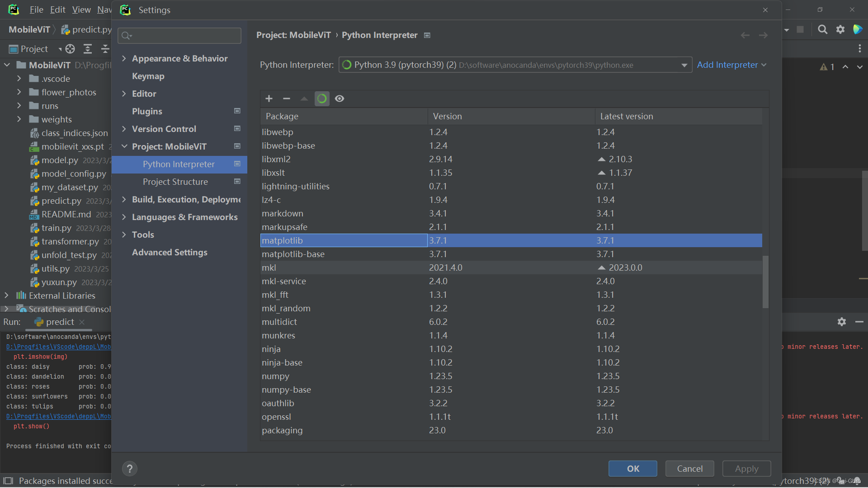This screenshot has width=868, height=488.
Task: Click the search magnifier icon in main toolbar
Action: (823, 29)
